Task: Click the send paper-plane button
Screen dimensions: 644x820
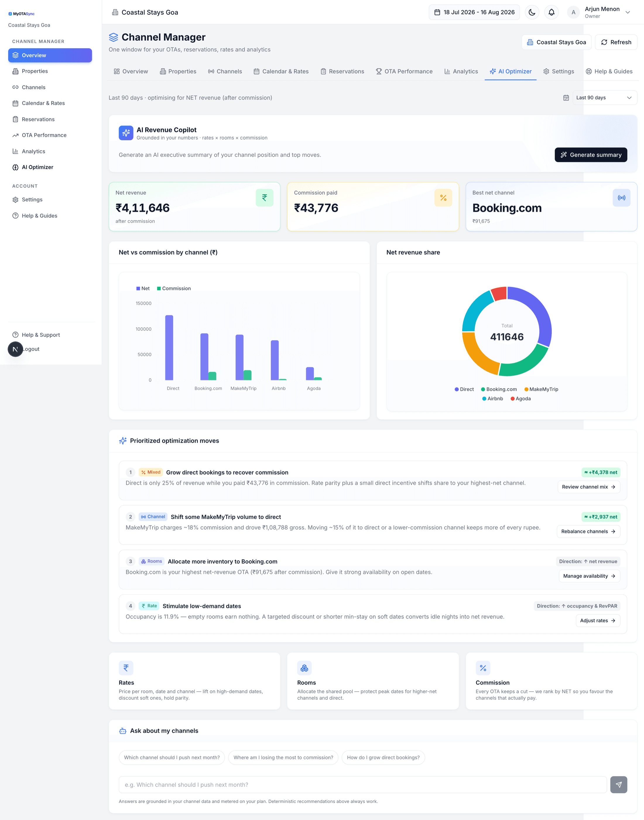Action: 619,785
